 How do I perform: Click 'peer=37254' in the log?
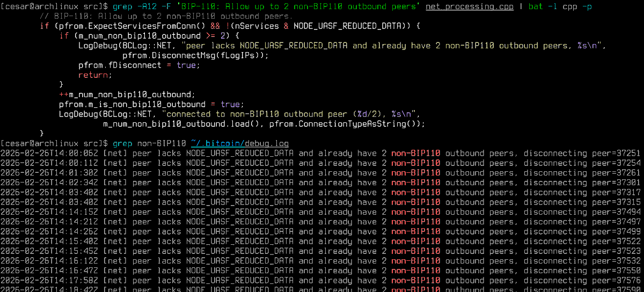click(x=616, y=163)
